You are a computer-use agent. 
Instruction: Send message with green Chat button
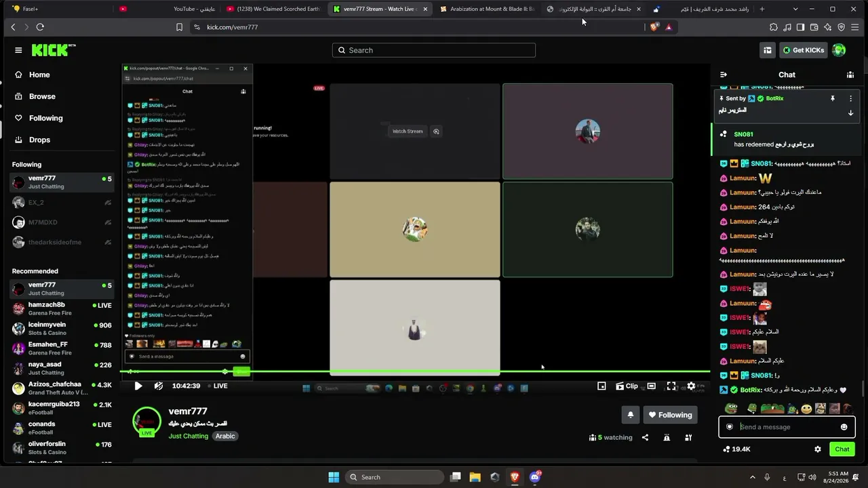click(x=842, y=449)
